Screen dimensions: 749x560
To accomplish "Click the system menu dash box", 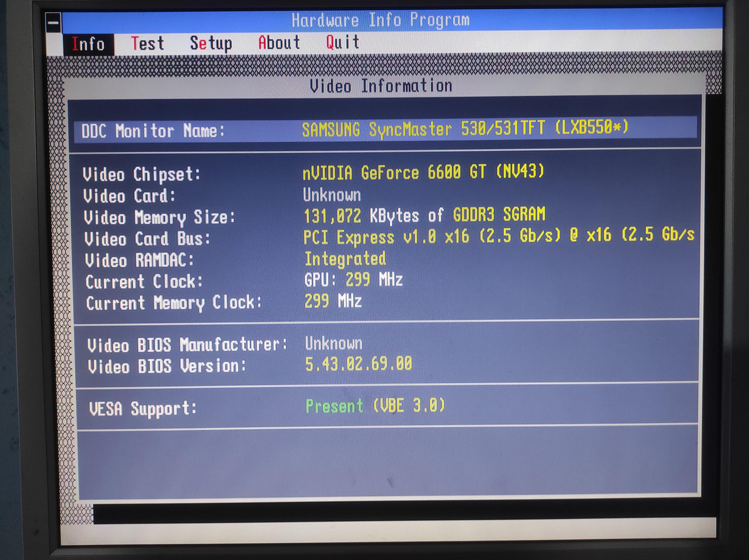I will click(x=53, y=23).
